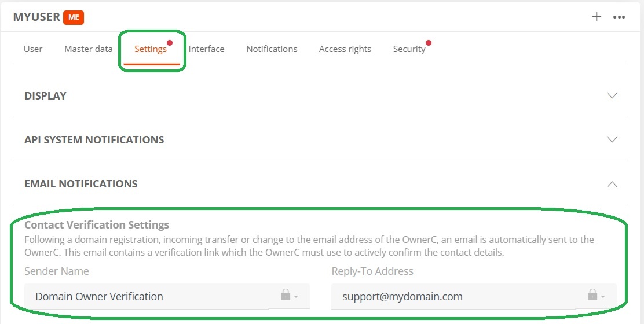Open the Master data tab
Screen dimensions: 644x324
pyautogui.click(x=88, y=49)
